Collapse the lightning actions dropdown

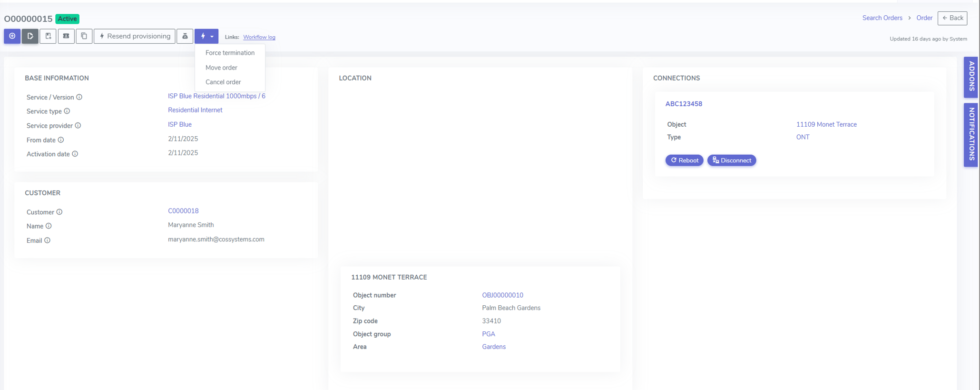click(x=206, y=36)
